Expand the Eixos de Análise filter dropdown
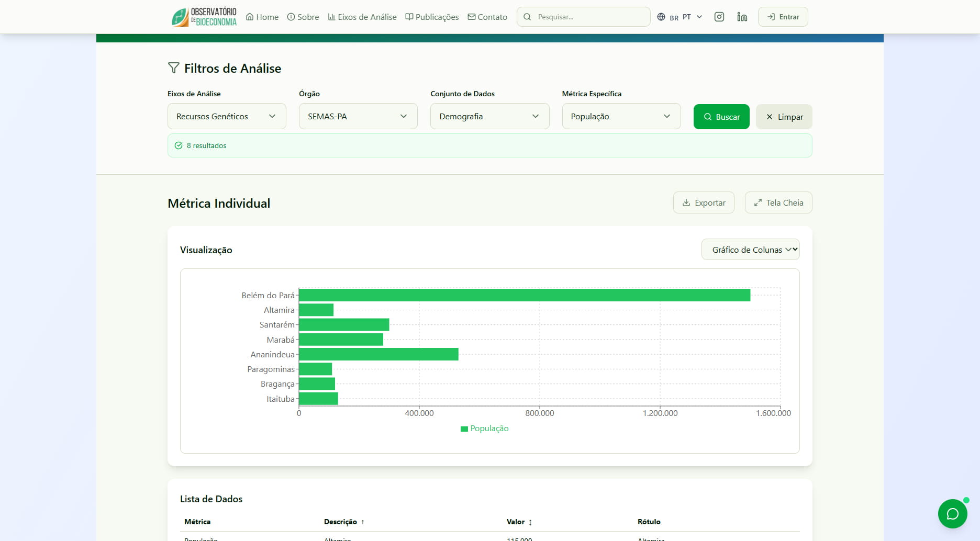Image resolution: width=980 pixels, height=541 pixels. tap(226, 116)
